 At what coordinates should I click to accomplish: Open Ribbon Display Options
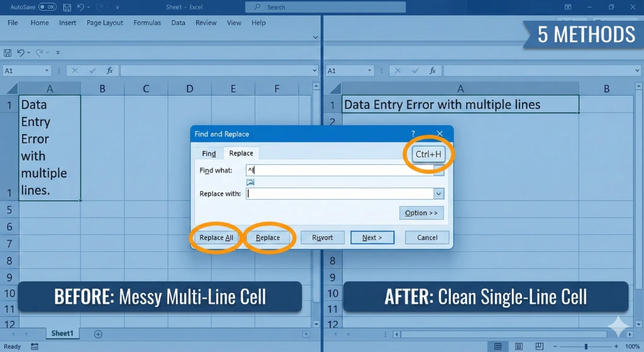(568, 7)
